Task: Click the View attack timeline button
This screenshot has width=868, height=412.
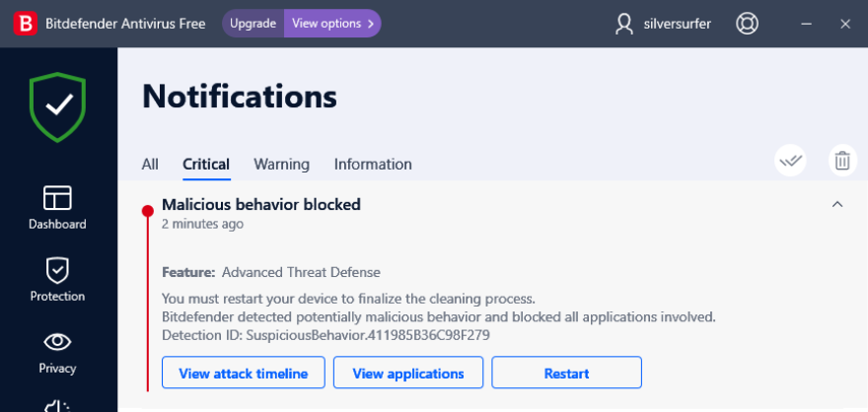Action: [243, 374]
